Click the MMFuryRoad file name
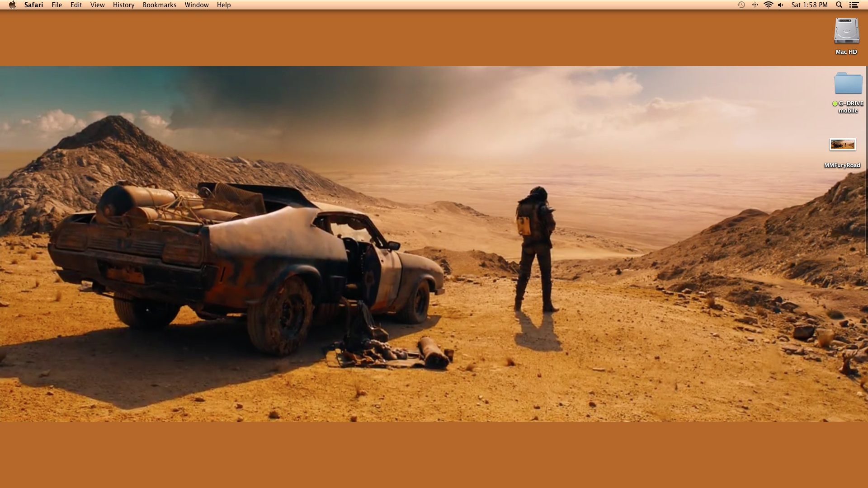Image resolution: width=868 pixels, height=488 pixels. click(842, 165)
